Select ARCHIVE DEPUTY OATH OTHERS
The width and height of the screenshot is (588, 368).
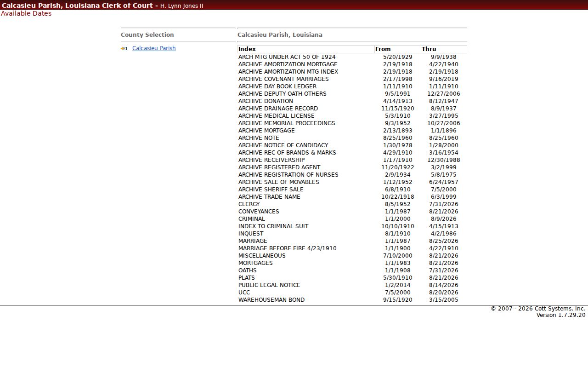click(283, 94)
